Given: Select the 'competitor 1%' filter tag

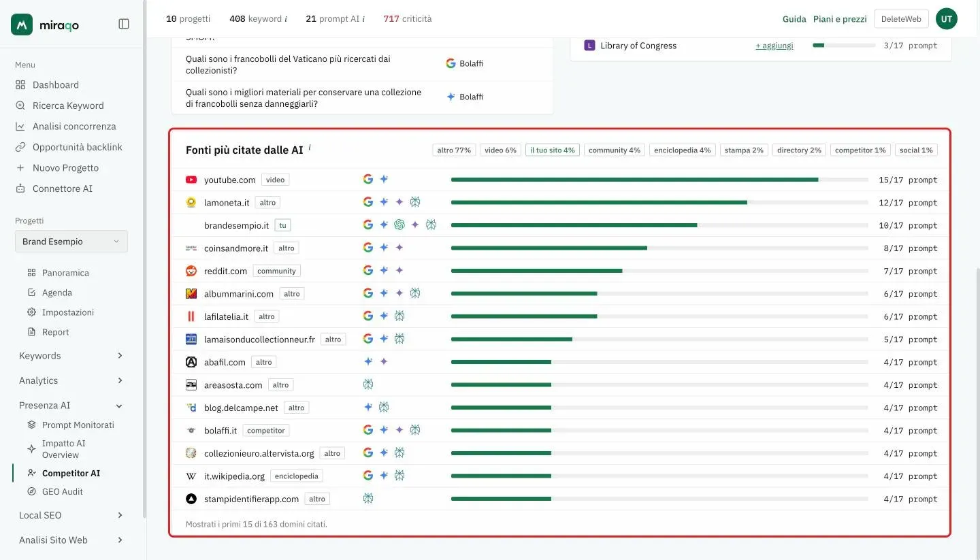Looking at the screenshot, I should click(860, 150).
